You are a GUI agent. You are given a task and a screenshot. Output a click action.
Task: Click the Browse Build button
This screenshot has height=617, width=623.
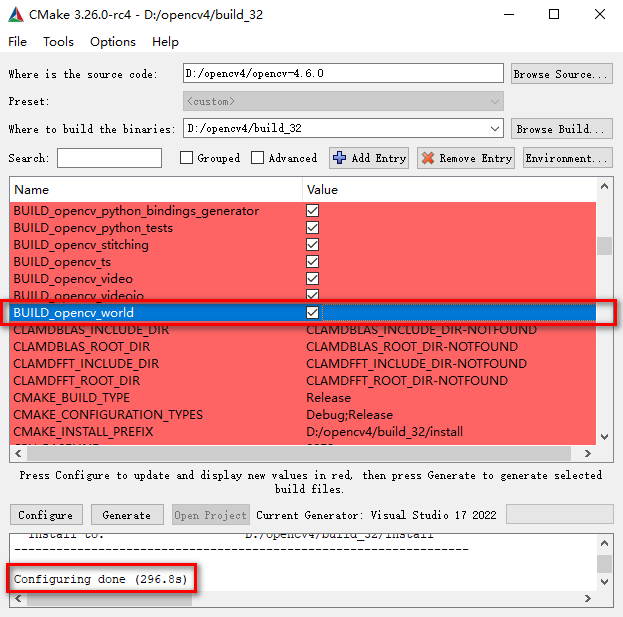[561, 129]
